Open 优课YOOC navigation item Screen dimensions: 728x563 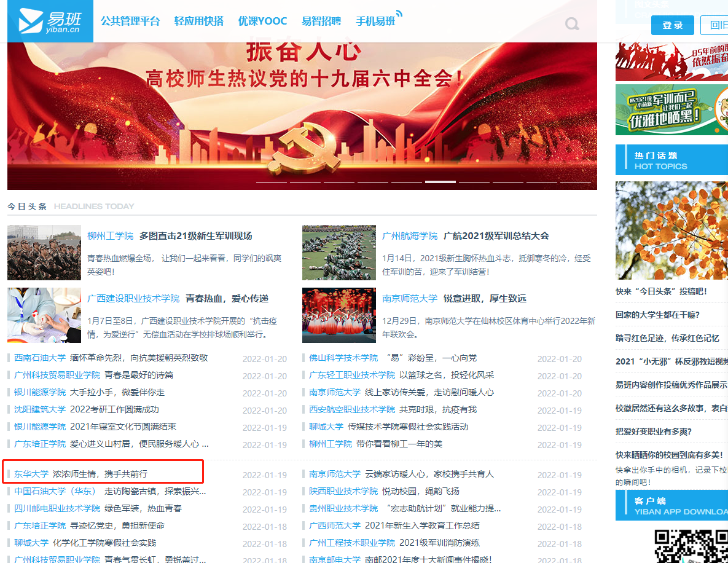pyautogui.click(x=262, y=22)
